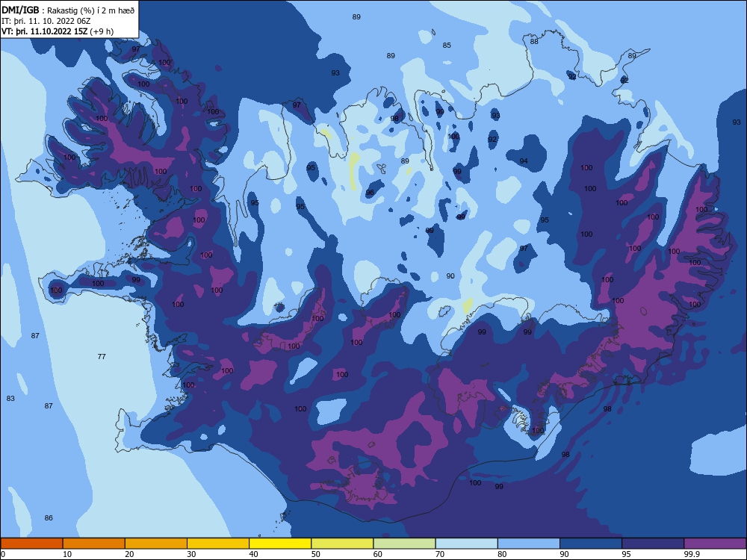This screenshot has height=560, width=747.
Task: Click the purple 99.9+ legend swatch
Action: click(x=716, y=544)
